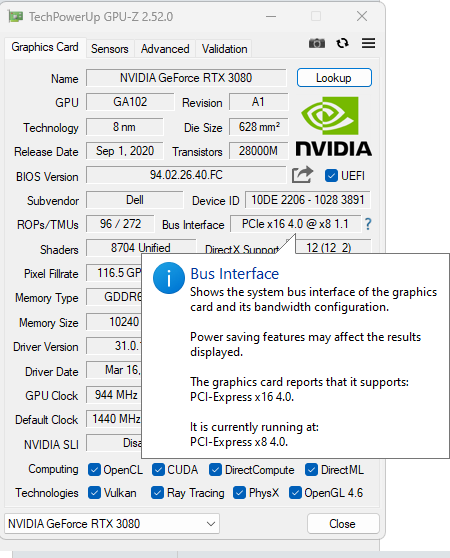Expand the GPU selection dropdown arrow

pyautogui.click(x=211, y=524)
